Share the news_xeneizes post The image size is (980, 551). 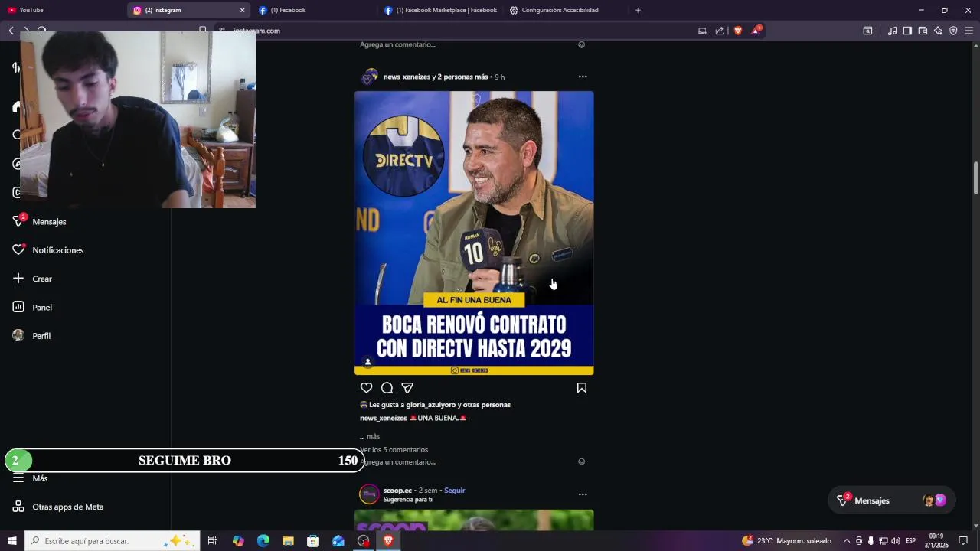click(407, 388)
